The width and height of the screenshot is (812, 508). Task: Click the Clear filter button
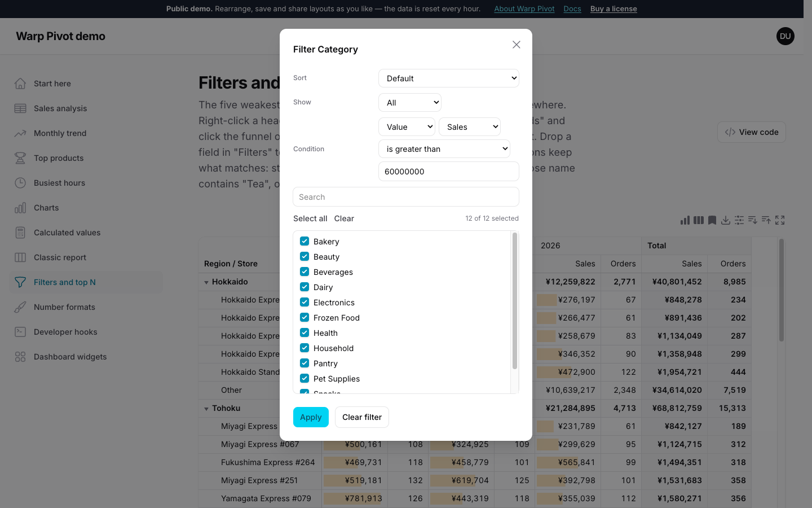[362, 417]
